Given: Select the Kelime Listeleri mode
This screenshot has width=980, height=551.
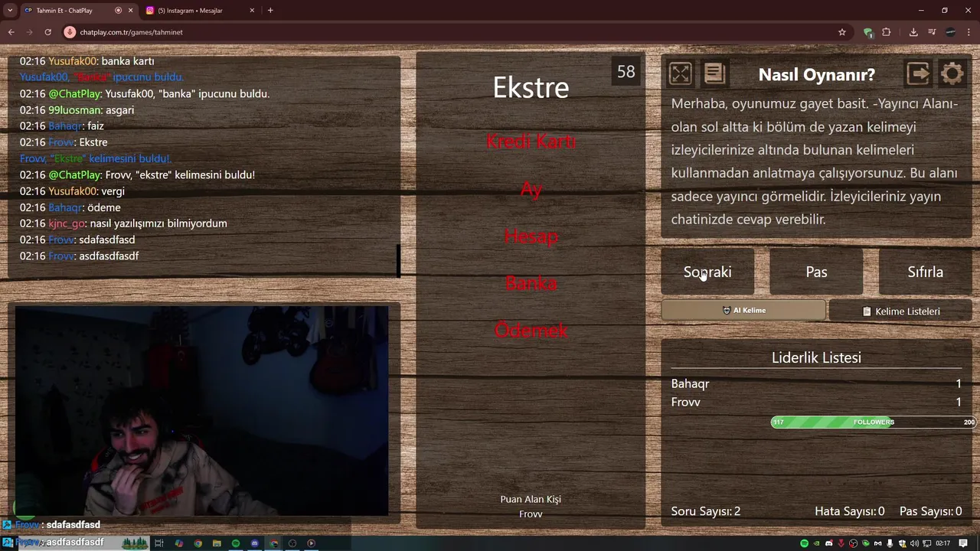Looking at the screenshot, I should pyautogui.click(x=900, y=311).
